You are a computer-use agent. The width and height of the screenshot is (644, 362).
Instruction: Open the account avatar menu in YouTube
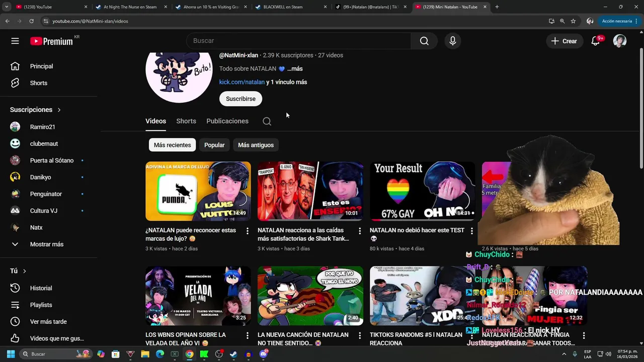click(619, 41)
